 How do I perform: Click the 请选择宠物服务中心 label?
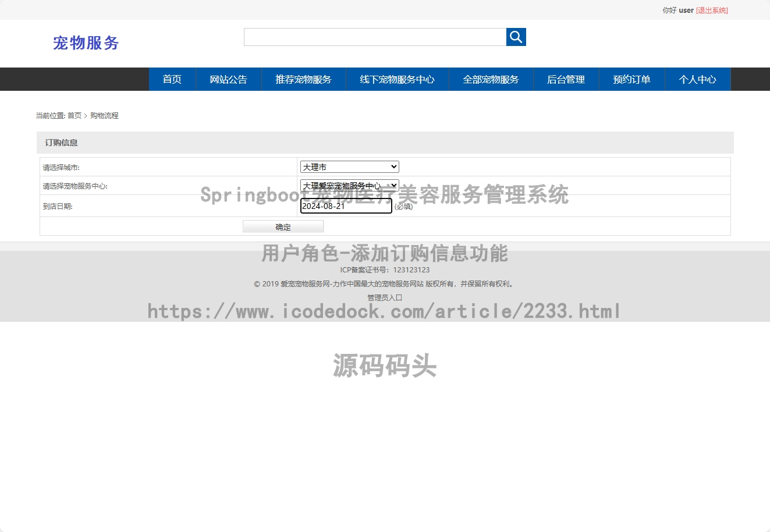pyautogui.click(x=75, y=186)
